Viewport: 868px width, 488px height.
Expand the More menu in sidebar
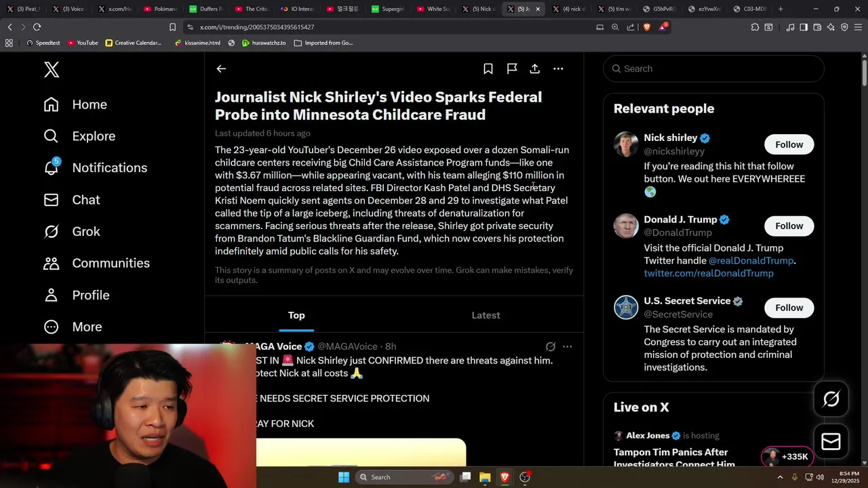[73, 327]
